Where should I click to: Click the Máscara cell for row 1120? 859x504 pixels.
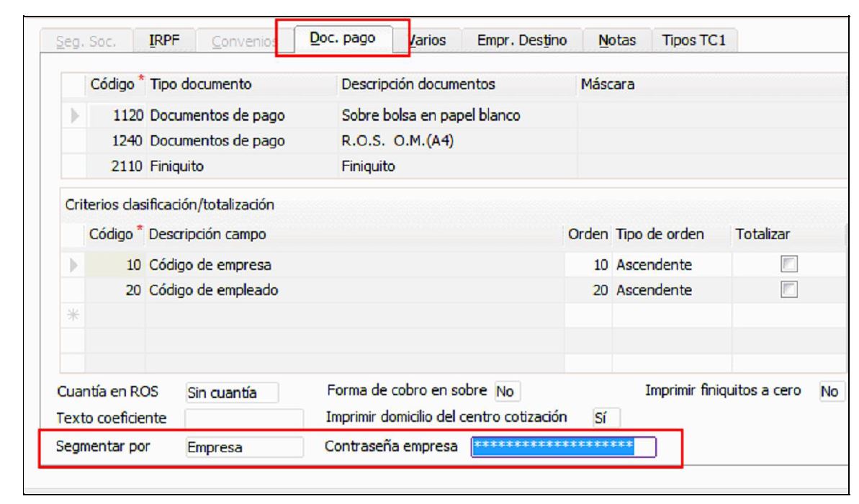pyautogui.click(x=712, y=116)
